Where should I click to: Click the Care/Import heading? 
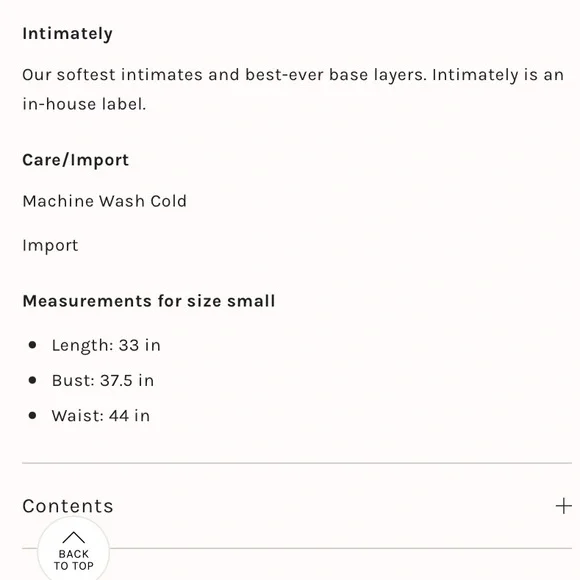point(75,160)
